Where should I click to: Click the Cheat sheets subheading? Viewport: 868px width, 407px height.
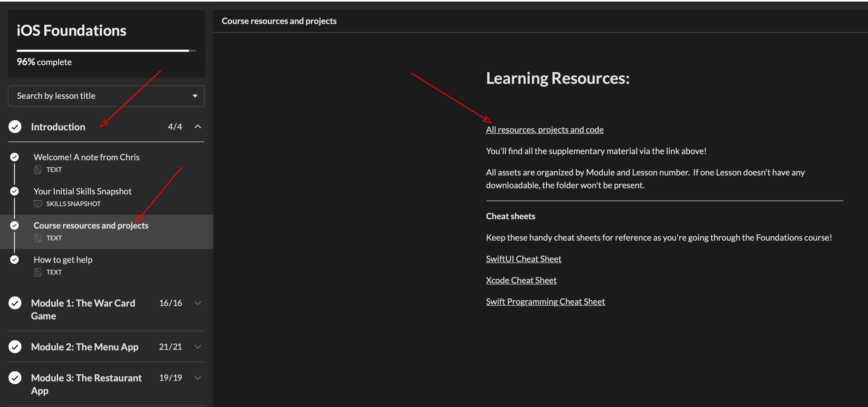[510, 216]
